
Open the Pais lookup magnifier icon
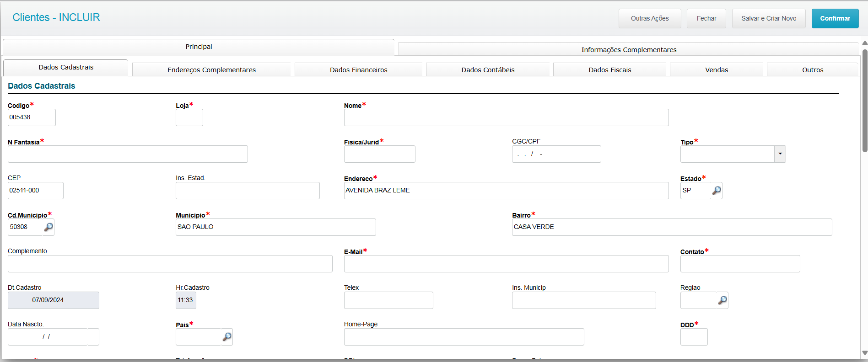pyautogui.click(x=227, y=337)
